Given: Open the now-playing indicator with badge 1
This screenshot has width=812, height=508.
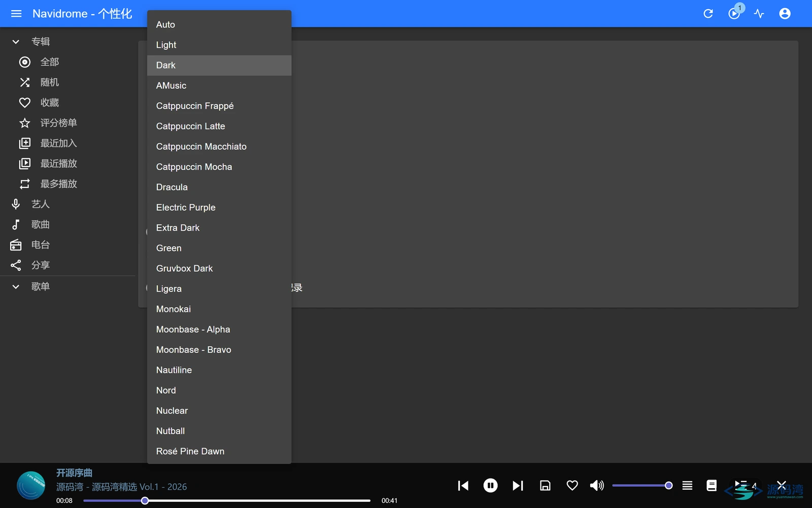Looking at the screenshot, I should (x=734, y=14).
